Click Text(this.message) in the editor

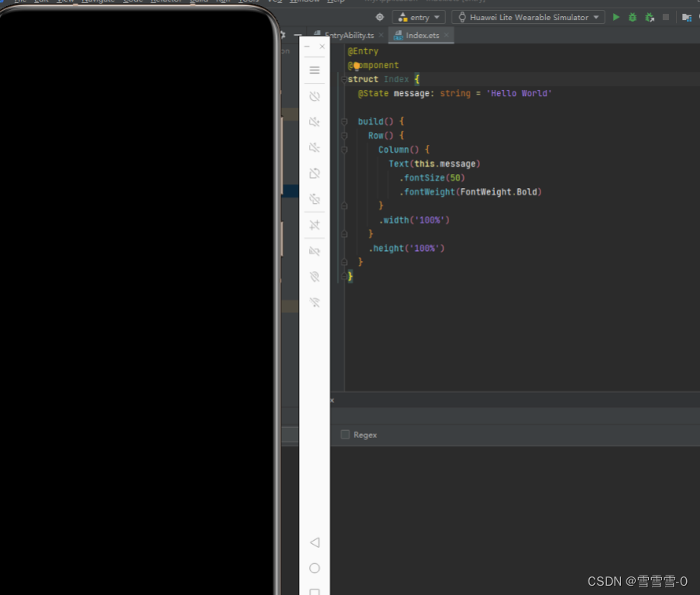434,164
